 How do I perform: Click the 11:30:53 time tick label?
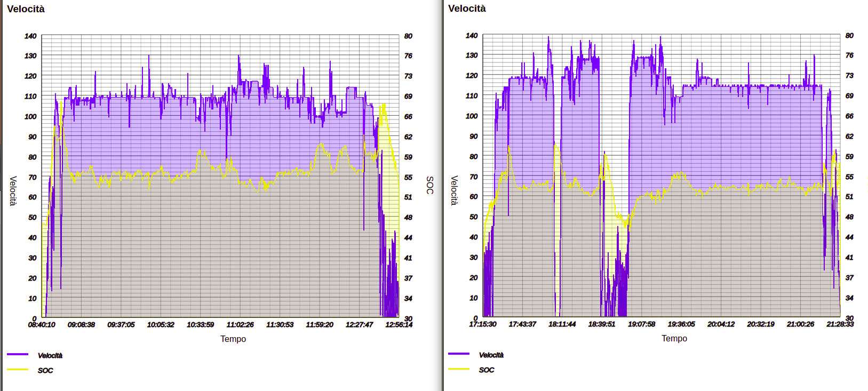(280, 324)
